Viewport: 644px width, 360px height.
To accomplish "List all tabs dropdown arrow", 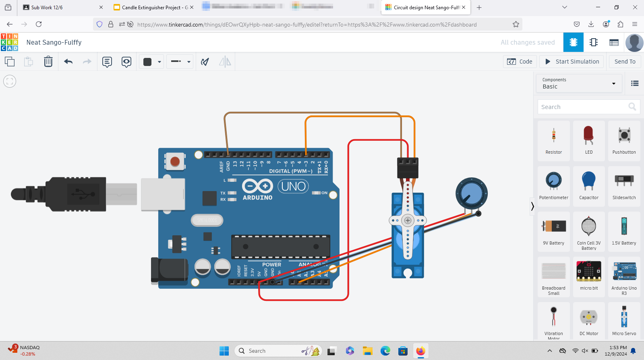I will click(565, 7).
